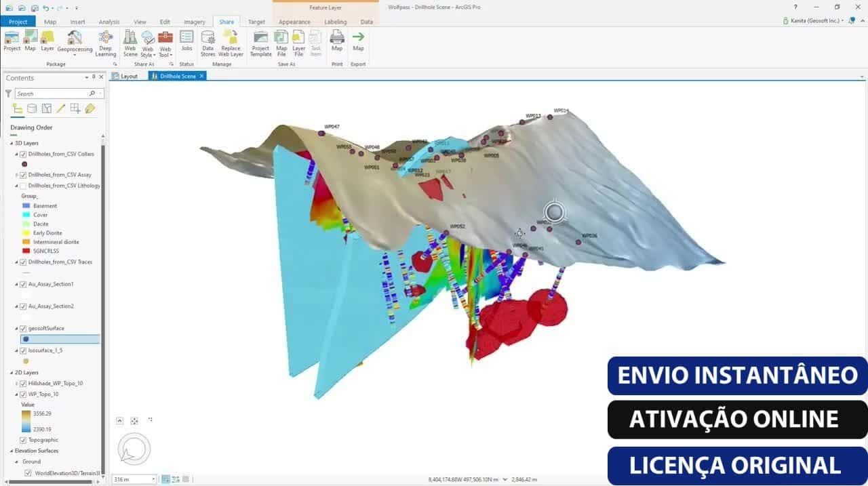Open the Appearance feature layer tab

tap(294, 22)
